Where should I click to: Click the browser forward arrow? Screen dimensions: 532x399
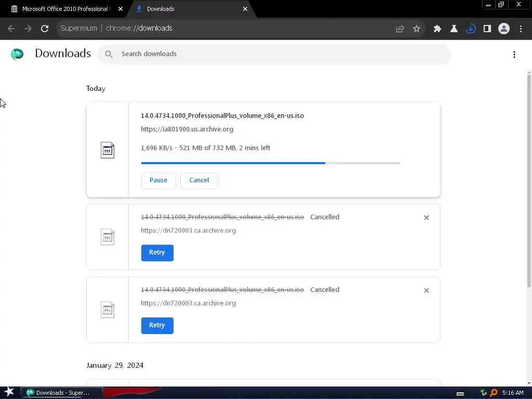click(28, 29)
